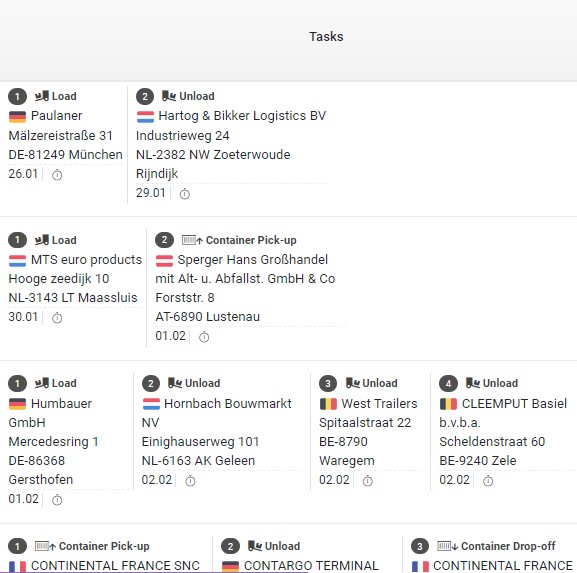Click the 26.01 date
The height and width of the screenshot is (573, 577).
(x=23, y=174)
